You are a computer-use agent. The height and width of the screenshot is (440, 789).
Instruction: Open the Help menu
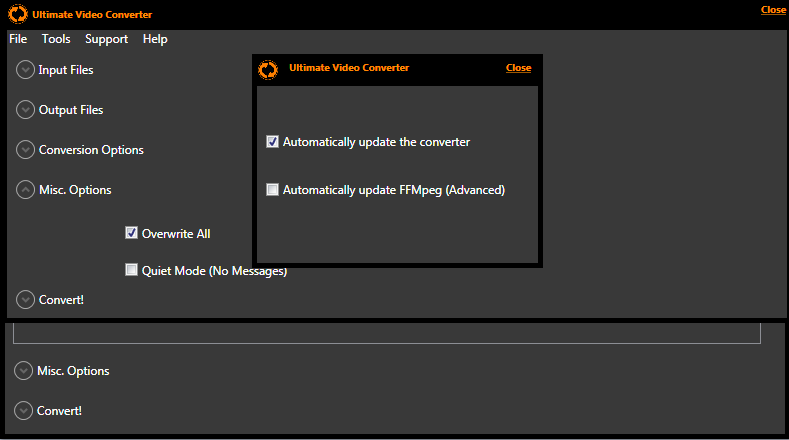(155, 39)
